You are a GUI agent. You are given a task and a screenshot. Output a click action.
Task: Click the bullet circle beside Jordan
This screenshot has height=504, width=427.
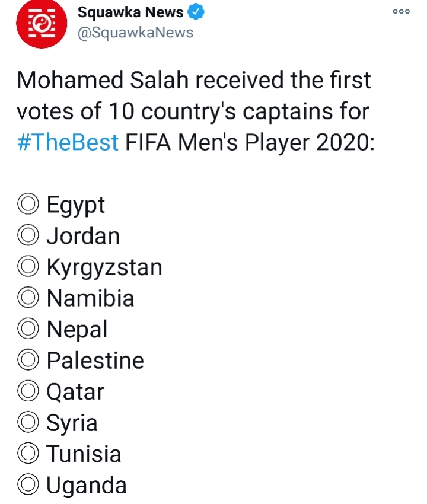tap(28, 236)
